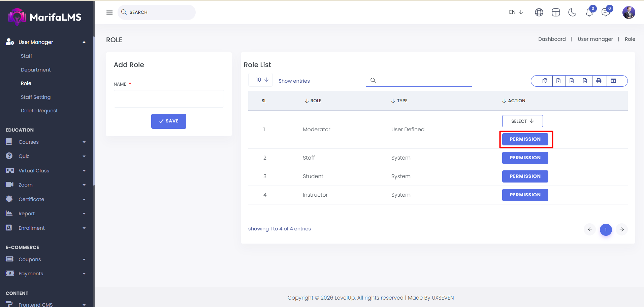Open Permission for the Instructor role

point(525,195)
